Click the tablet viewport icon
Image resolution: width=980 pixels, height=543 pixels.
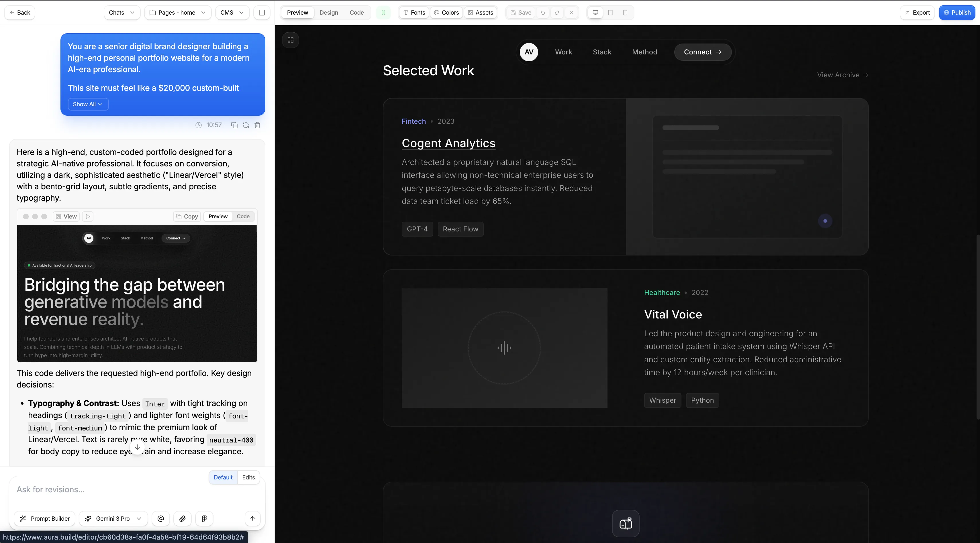[610, 13]
